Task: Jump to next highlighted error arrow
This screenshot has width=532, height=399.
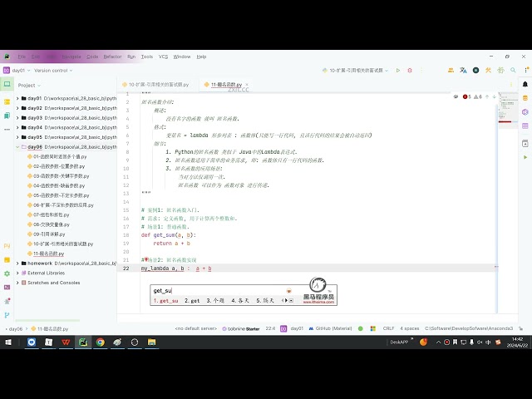Action: tap(494, 96)
